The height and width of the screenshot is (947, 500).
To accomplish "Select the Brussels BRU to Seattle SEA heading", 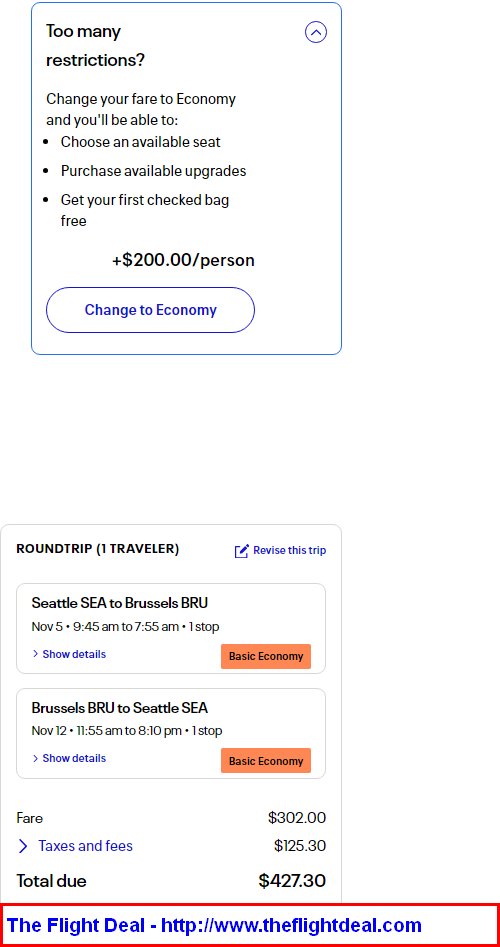I will click(120, 707).
